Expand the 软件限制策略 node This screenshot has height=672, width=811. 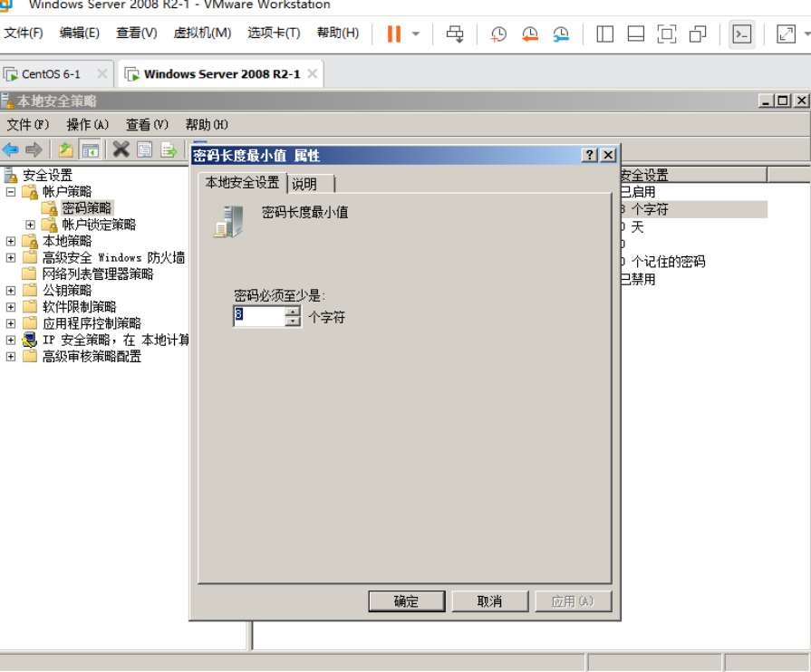pos(10,308)
